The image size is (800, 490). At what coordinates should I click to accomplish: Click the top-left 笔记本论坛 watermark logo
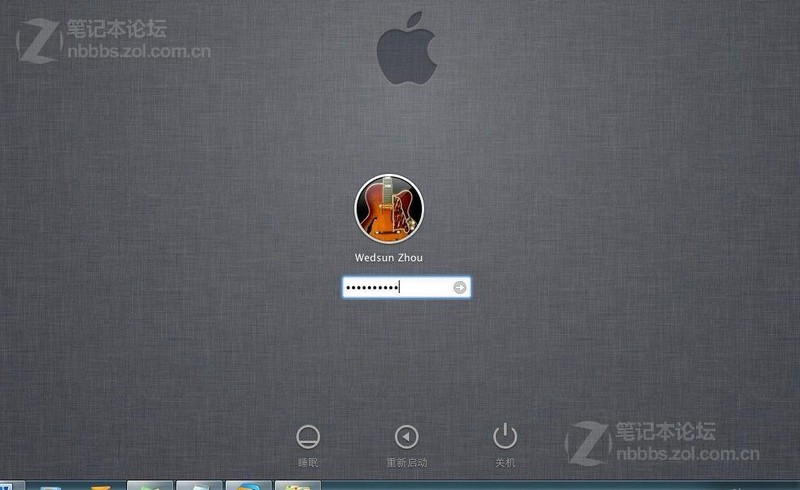point(110,40)
